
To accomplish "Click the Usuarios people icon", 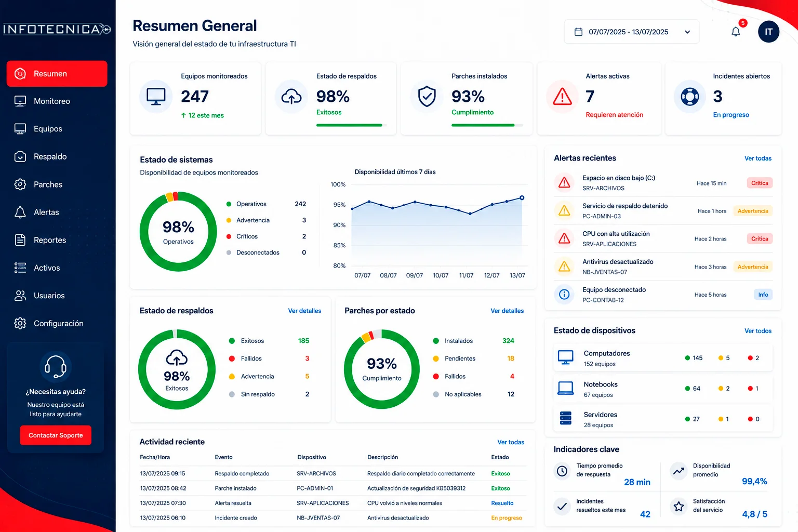I will pyautogui.click(x=20, y=296).
